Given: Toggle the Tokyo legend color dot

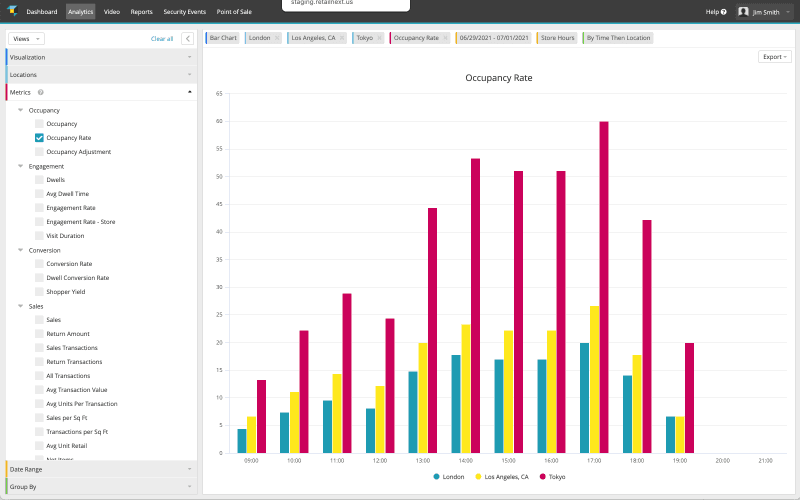Looking at the screenshot, I should tap(543, 477).
